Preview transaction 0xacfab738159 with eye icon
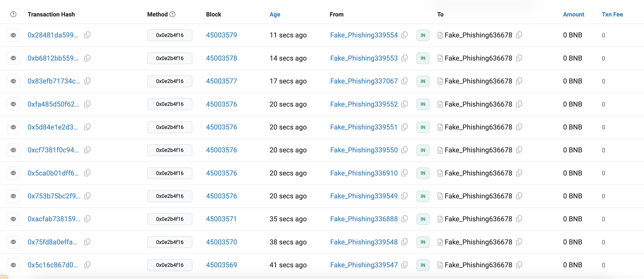Viewport: 644px width, 279px height. pos(13,219)
